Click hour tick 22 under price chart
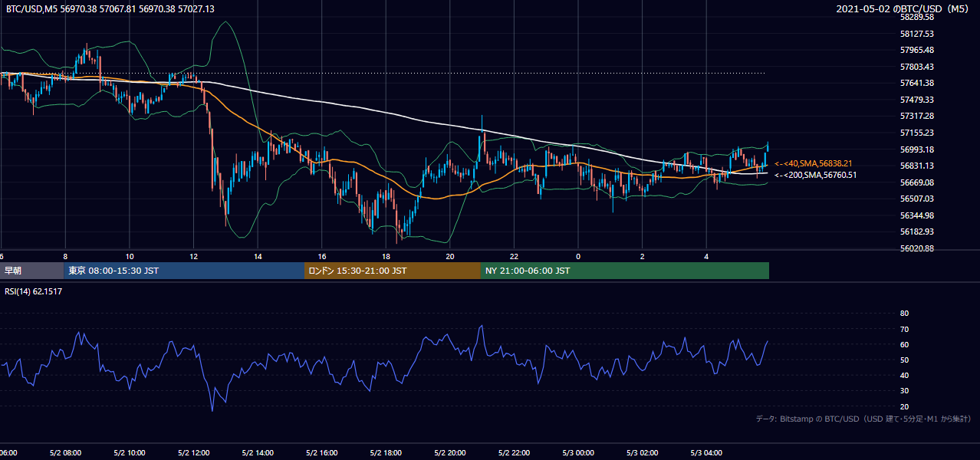Screen dimensions: 980x460 point(514,257)
